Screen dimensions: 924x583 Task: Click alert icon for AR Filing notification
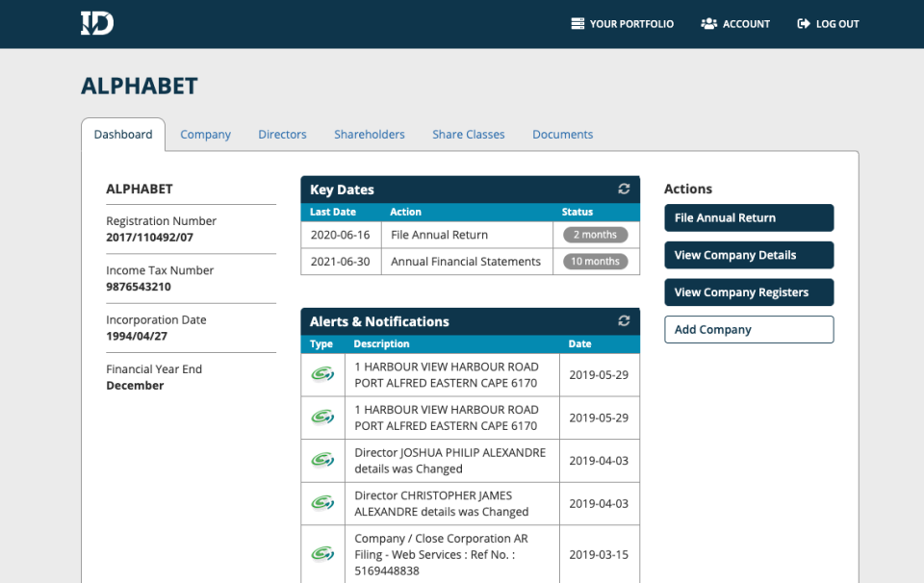pos(322,554)
